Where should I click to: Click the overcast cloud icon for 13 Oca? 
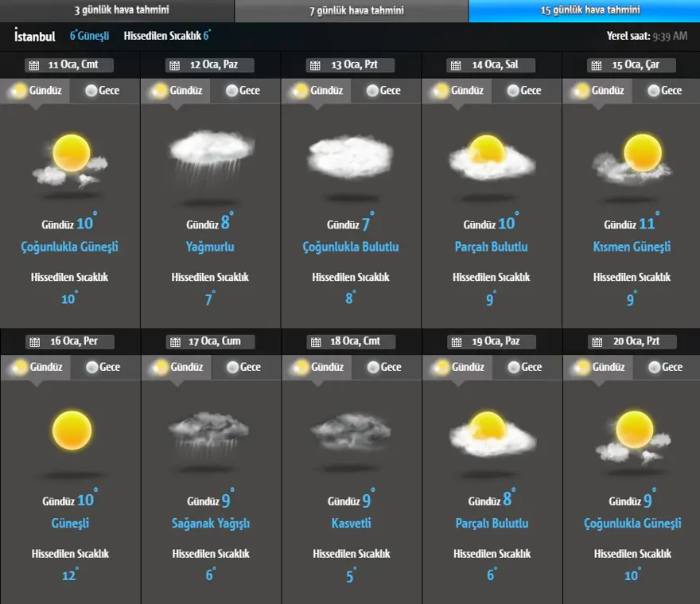(351, 157)
